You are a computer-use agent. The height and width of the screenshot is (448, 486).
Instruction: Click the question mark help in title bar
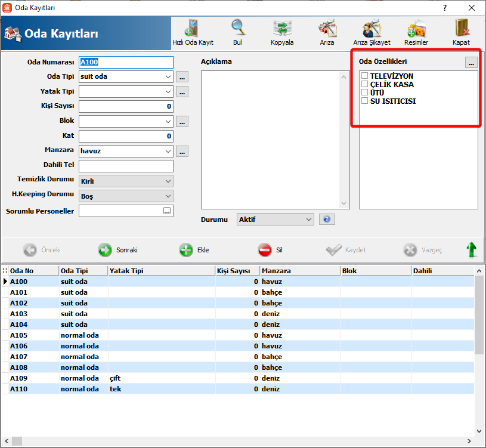445,8
